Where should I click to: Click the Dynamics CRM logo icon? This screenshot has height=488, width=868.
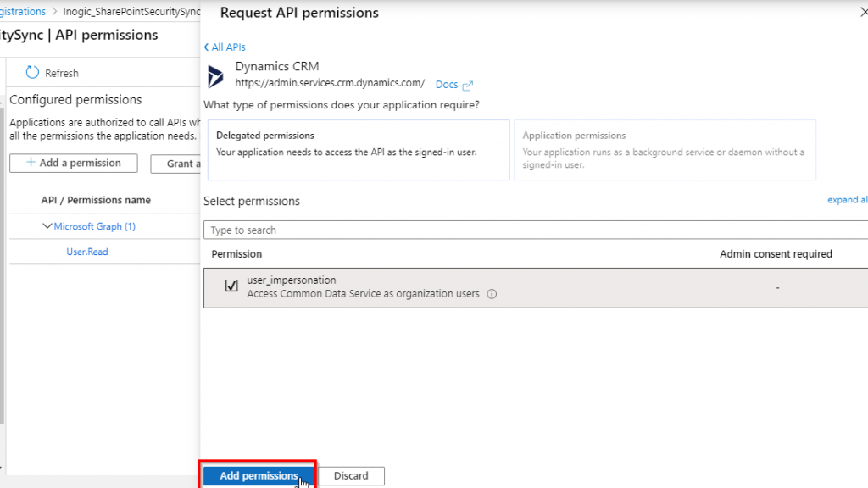(215, 75)
